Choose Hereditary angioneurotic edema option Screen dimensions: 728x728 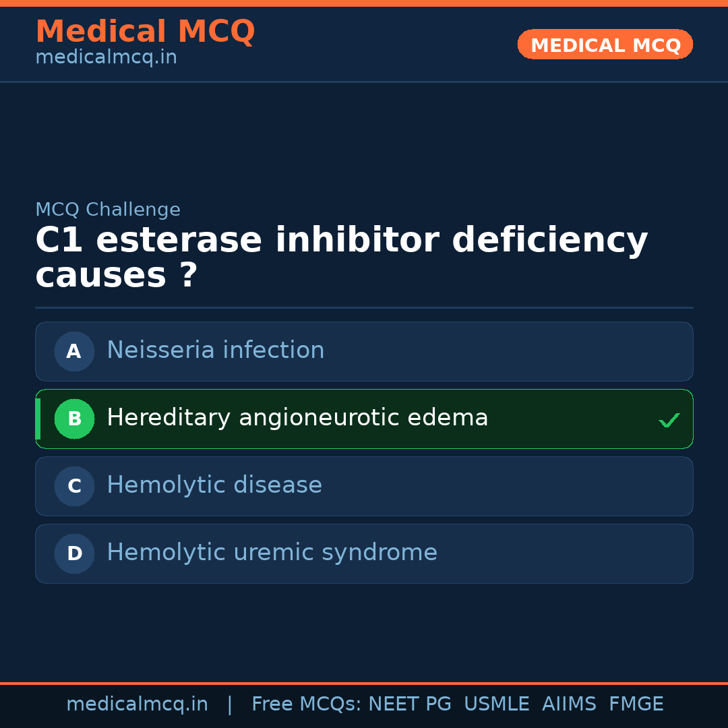297,418
